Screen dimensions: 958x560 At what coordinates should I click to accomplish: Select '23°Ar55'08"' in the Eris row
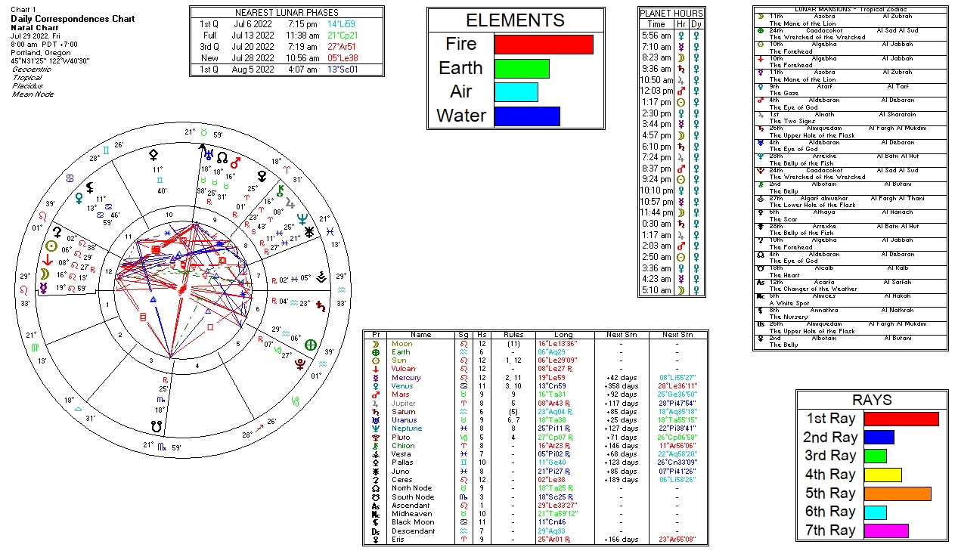[677, 540]
